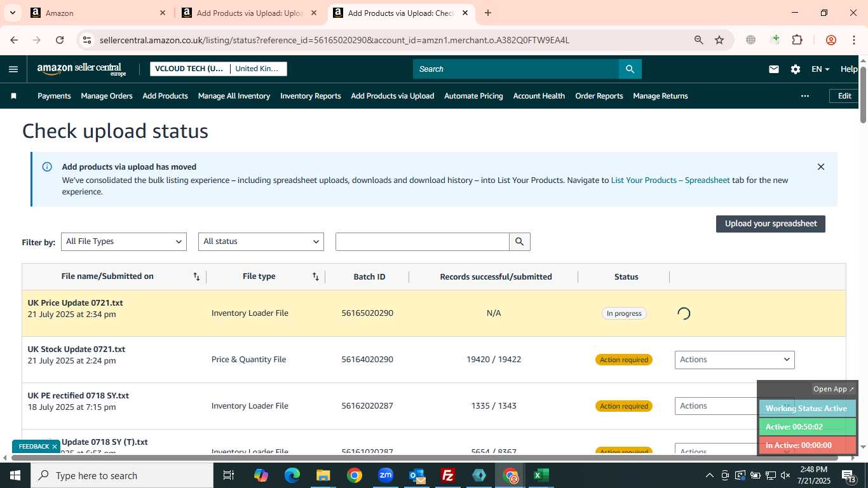The width and height of the screenshot is (868, 488).
Task: Open Automate Pricing nav item
Action: (473, 96)
